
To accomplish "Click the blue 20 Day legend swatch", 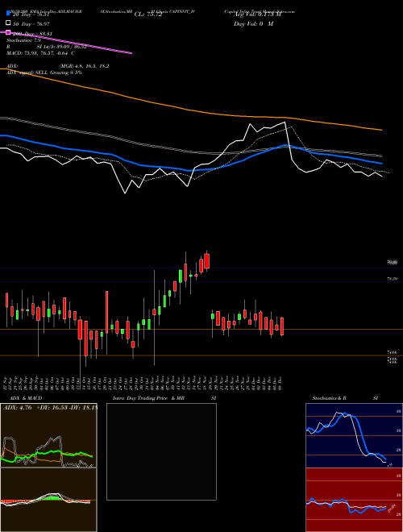I will [x=9, y=14].
